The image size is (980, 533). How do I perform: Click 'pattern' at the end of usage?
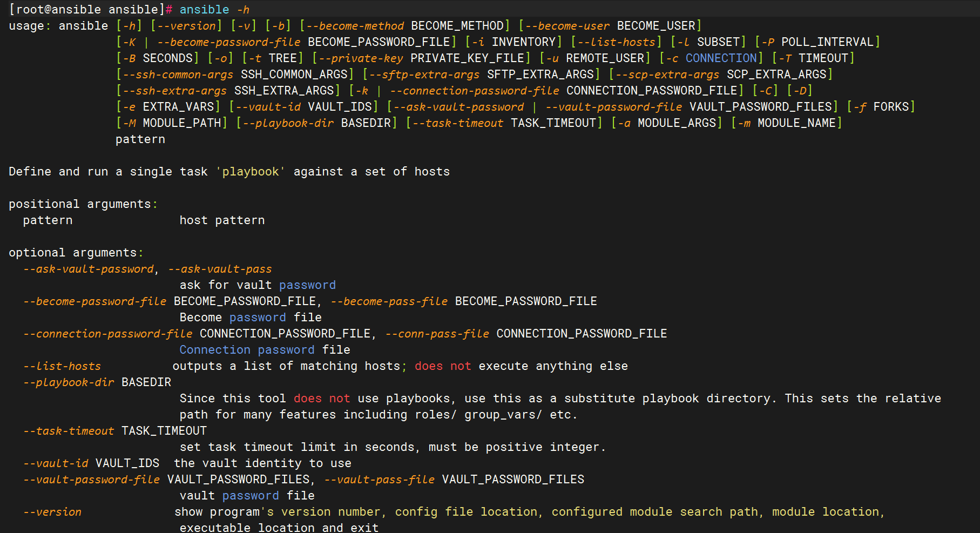click(140, 139)
